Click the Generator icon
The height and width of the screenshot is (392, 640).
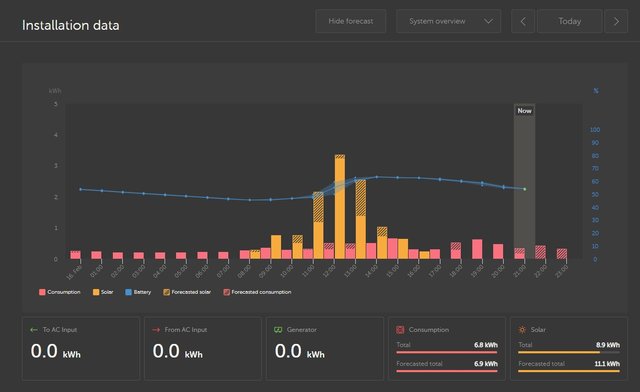pos(278,330)
